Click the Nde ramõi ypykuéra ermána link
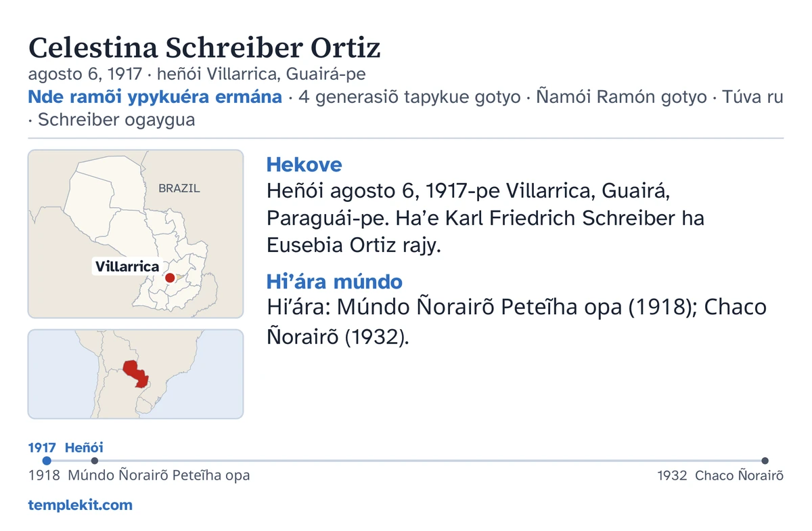The height and width of the screenshot is (531, 812). [x=155, y=97]
